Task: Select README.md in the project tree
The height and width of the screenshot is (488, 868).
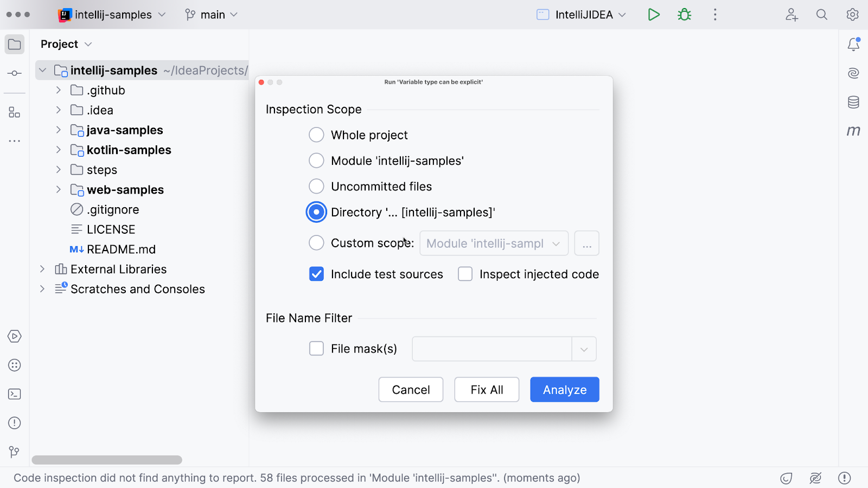Action: coord(121,249)
